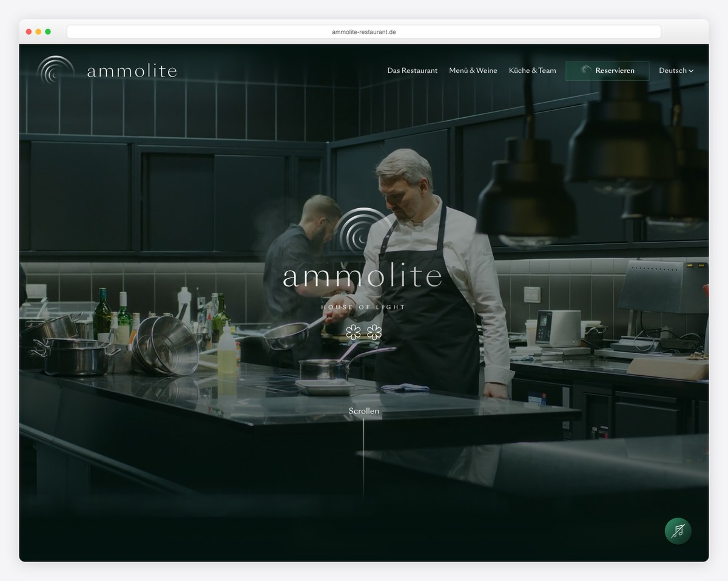Image resolution: width=728 pixels, height=581 pixels.
Task: Click the spiral logo icon in the header
Action: coord(56,70)
